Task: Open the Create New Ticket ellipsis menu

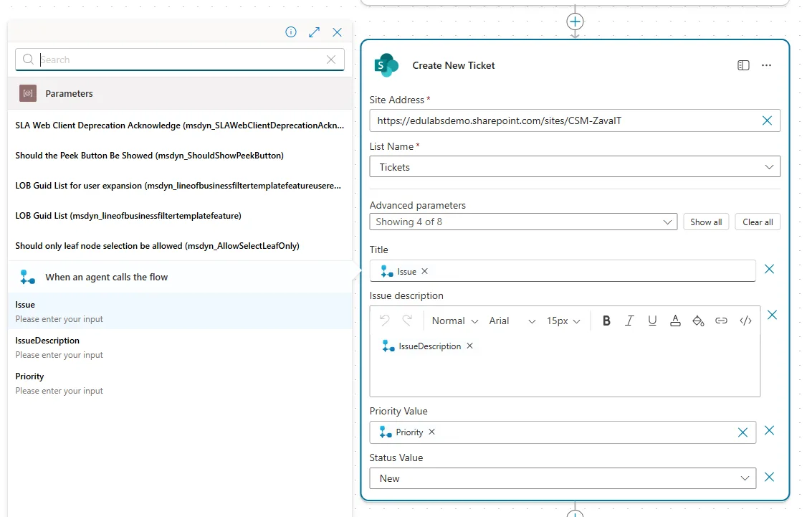Action: click(x=767, y=65)
